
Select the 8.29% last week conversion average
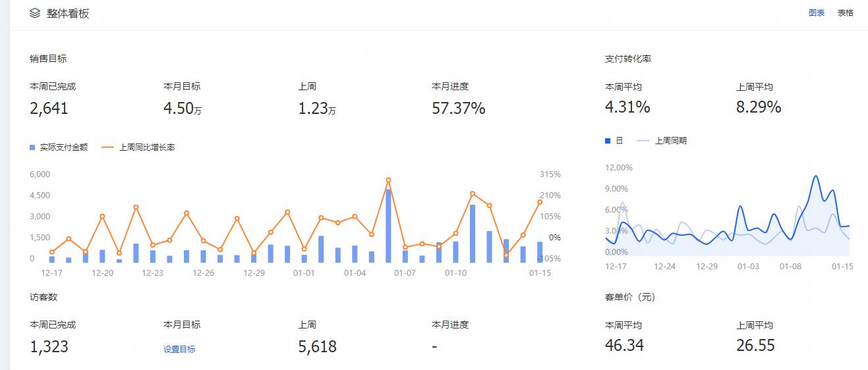(758, 107)
